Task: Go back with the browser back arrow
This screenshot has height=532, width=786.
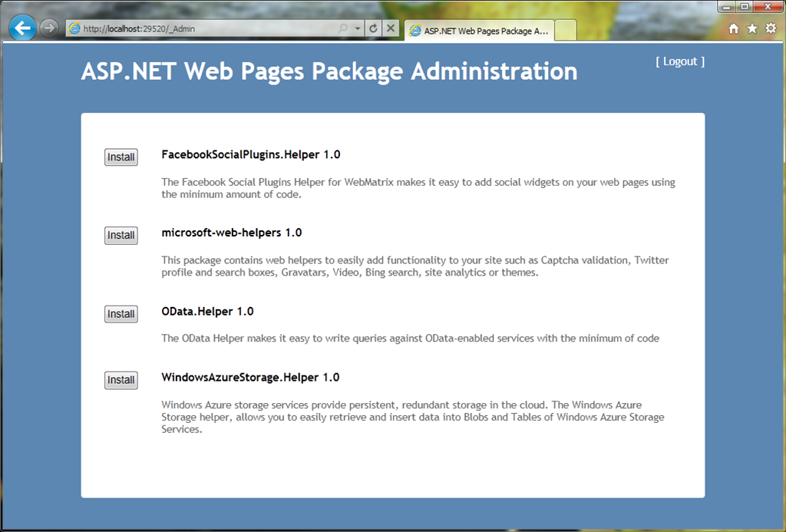Action: click(x=22, y=28)
